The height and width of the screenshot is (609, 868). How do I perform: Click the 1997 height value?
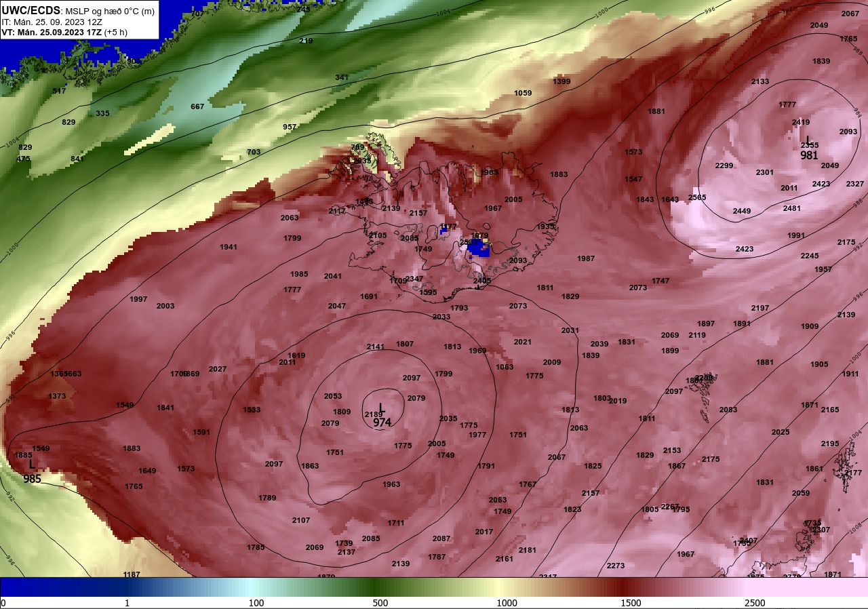[x=138, y=299]
